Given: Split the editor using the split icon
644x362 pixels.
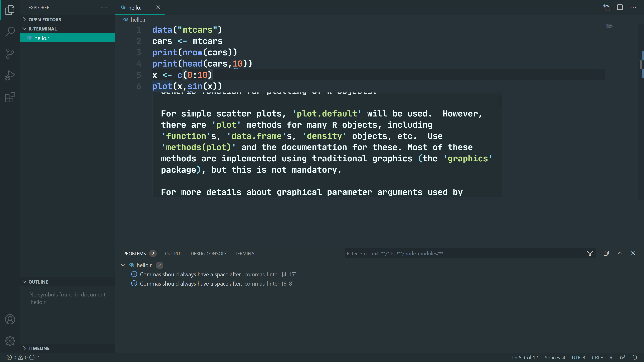Looking at the screenshot, I should pyautogui.click(x=620, y=7).
